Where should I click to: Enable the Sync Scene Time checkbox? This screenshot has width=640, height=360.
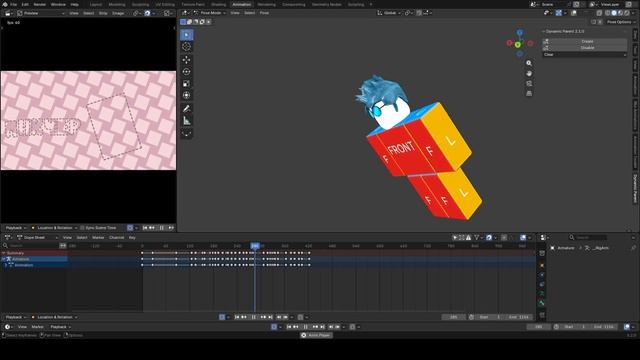[x=82, y=228]
